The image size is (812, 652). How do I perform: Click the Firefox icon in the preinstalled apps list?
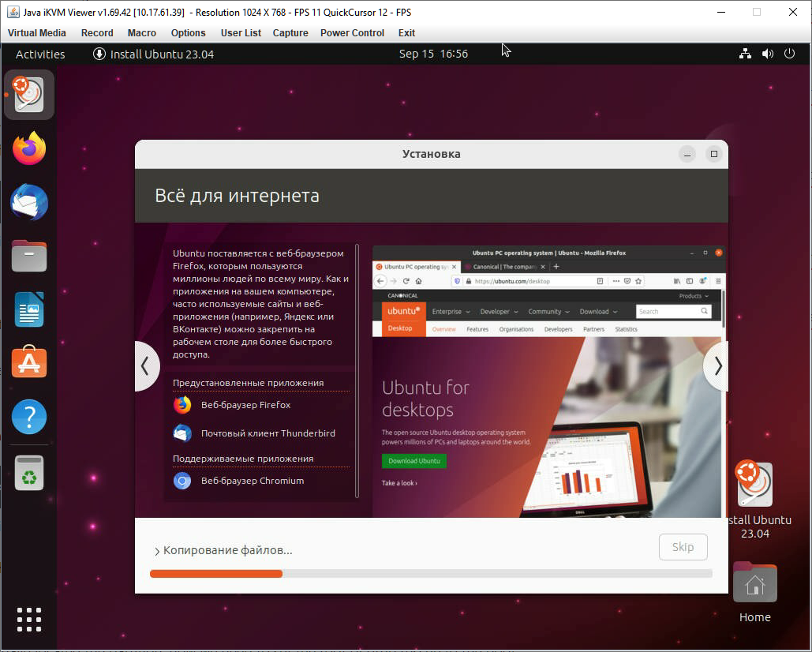[182, 405]
